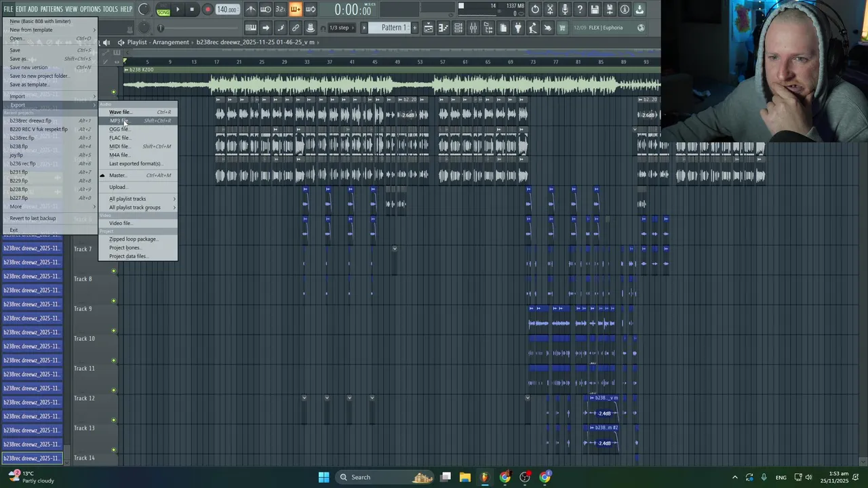
Task: Open the Playlist view icon
Action: click(429, 28)
